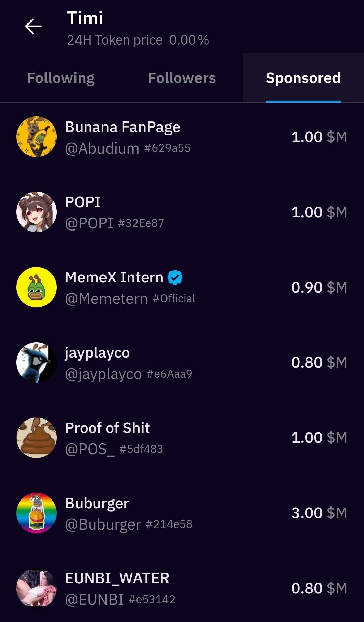Tap Proof of Shit avatar
Viewport: 364px width, 622px height.
36,438
